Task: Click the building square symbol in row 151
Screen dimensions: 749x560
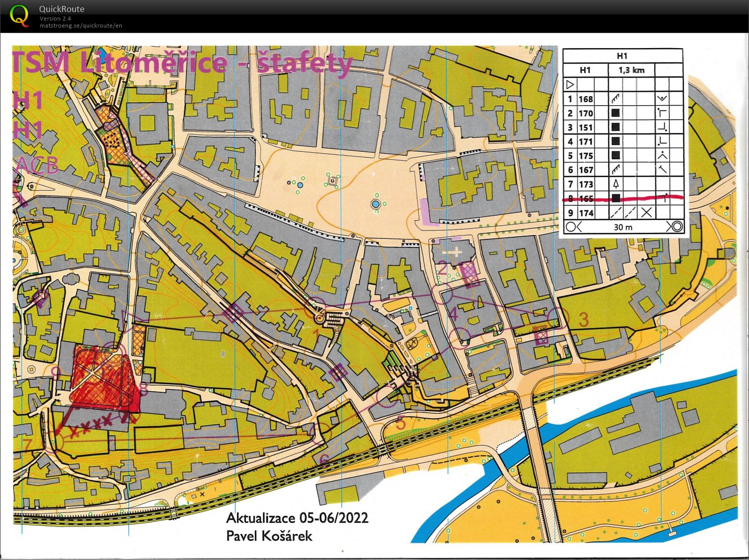Action: point(616,127)
